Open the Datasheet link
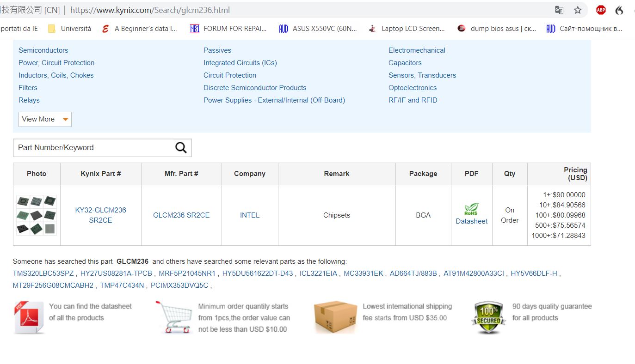 tap(472, 221)
